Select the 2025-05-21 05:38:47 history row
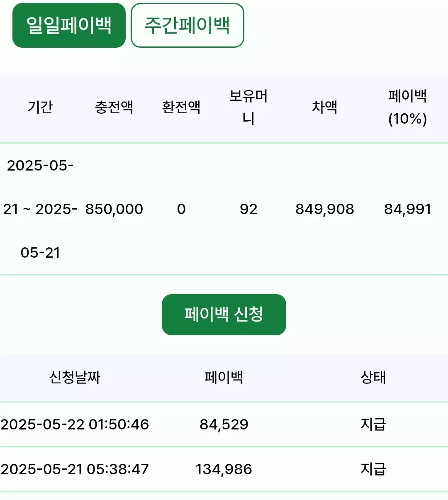The width and height of the screenshot is (448, 500). pyautogui.click(x=224, y=469)
